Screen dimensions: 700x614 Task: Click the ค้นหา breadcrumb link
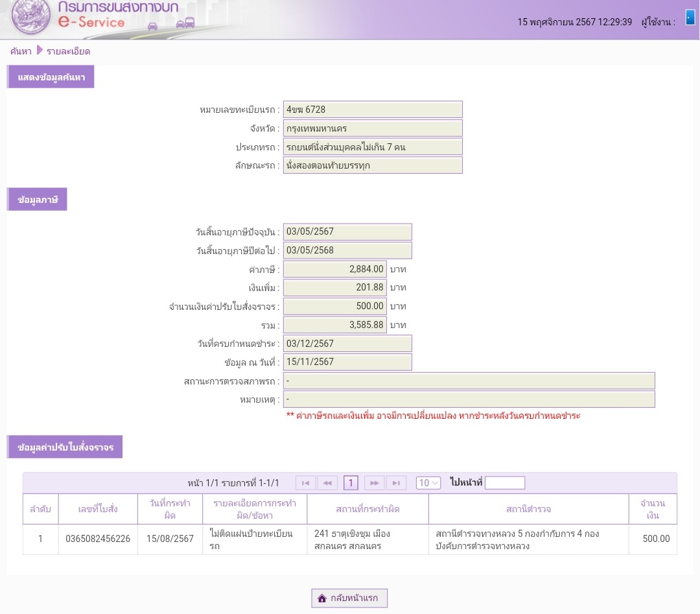point(21,51)
